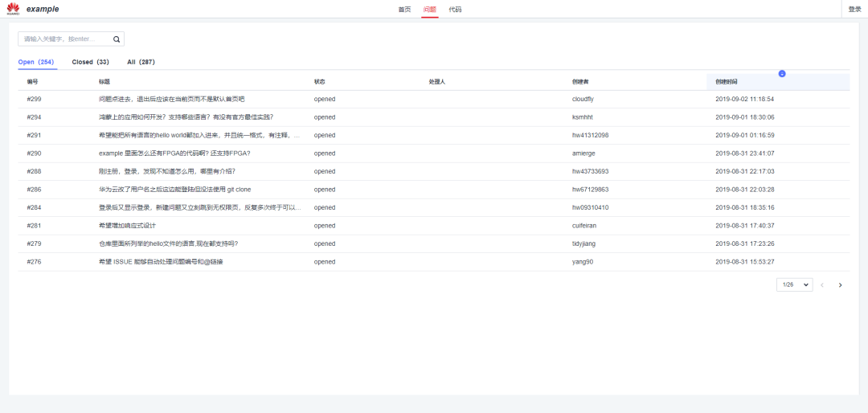Viewport: 868px width, 413px height.
Task: Go to the next page arrow
Action: 840,285
